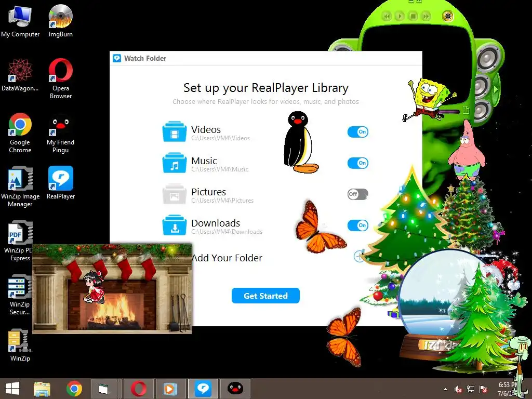Select WinZip Image Manager desktop icon
This screenshot has width=532, height=399.
[x=20, y=187]
